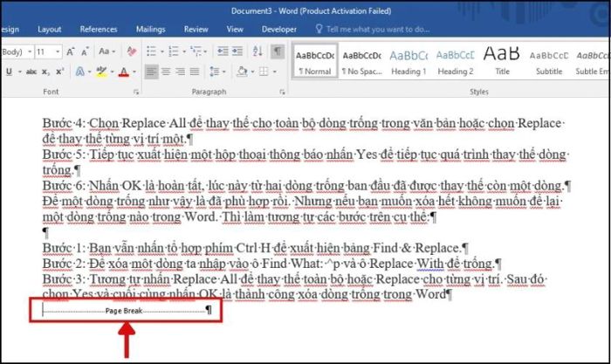Apply the Heading 2 style
The height and width of the screenshot is (364, 611).
point(455,62)
